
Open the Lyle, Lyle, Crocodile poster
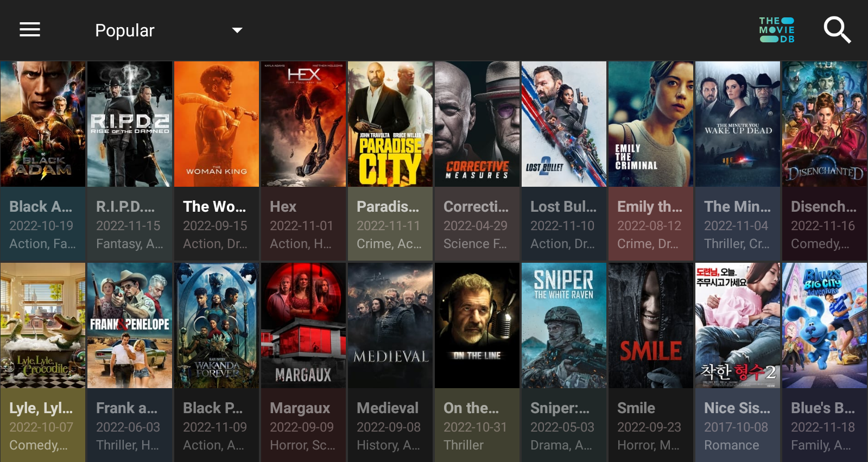[x=43, y=325]
